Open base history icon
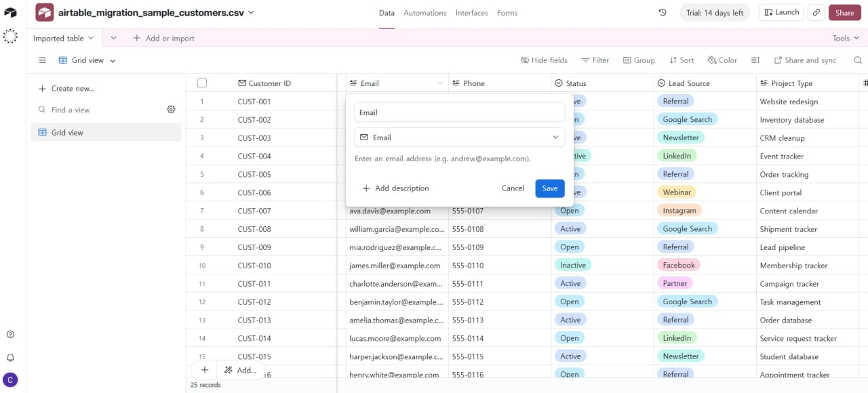The width and height of the screenshot is (868, 393). 663,13
